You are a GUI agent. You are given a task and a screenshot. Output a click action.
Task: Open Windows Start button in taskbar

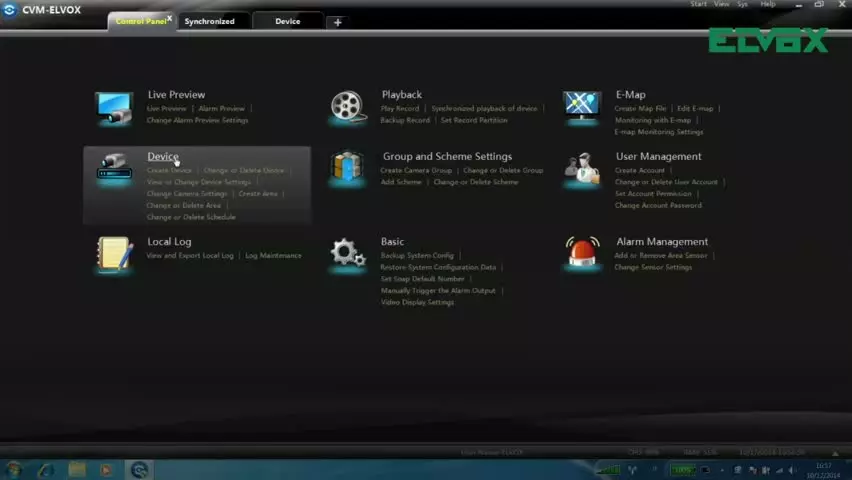(14, 470)
